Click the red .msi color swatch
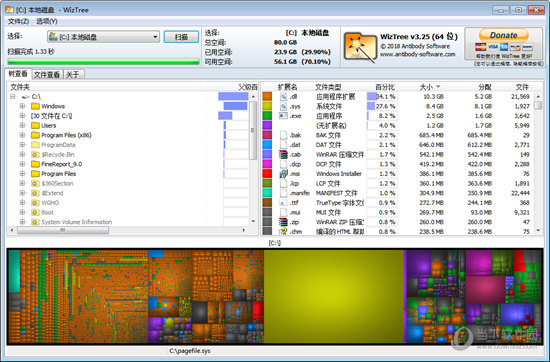This screenshot has height=362, width=550. point(267,174)
